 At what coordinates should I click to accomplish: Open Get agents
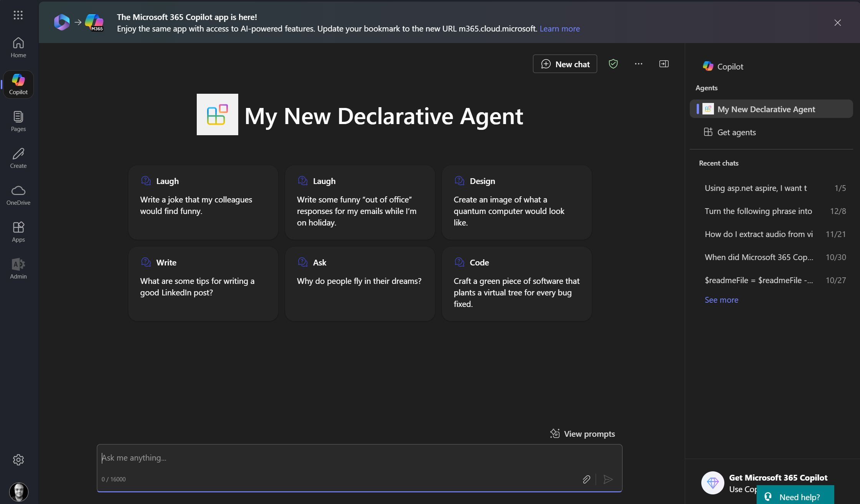[736, 132]
